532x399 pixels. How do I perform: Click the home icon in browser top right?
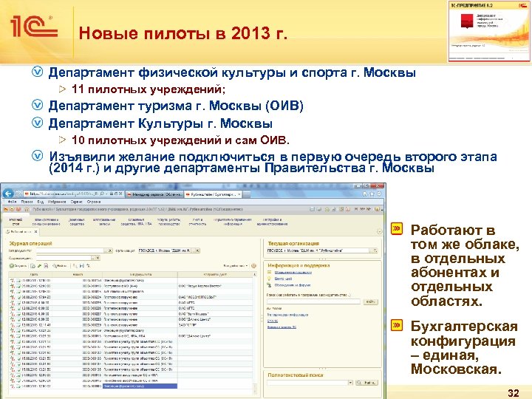[x=365, y=194]
